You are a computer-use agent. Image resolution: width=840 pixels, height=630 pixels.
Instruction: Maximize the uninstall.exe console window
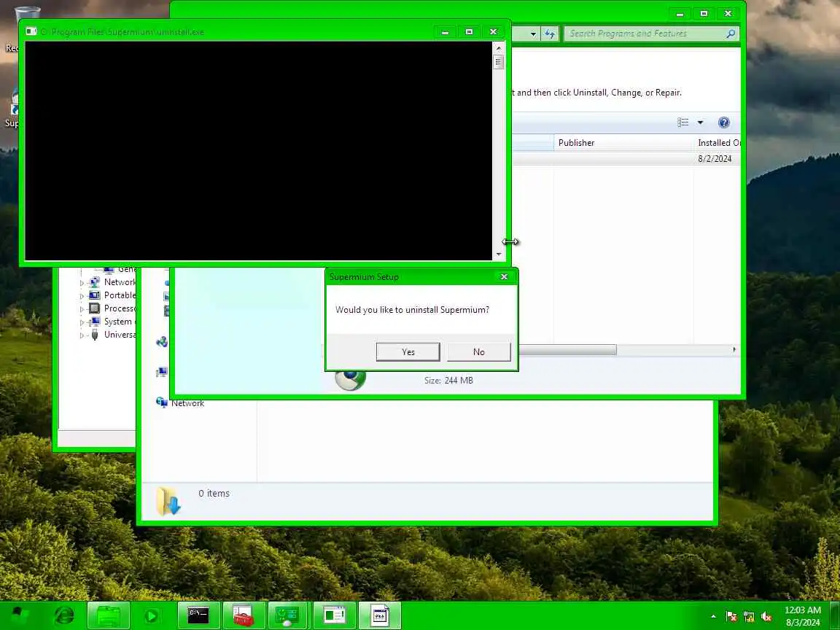coord(469,32)
